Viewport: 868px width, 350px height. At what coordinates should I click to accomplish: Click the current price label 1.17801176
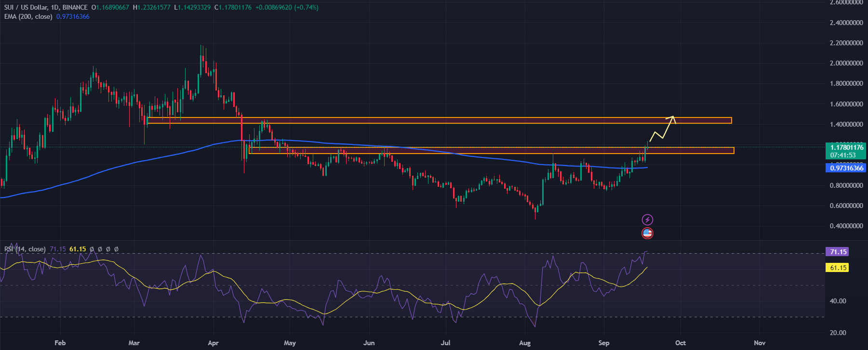pos(846,147)
